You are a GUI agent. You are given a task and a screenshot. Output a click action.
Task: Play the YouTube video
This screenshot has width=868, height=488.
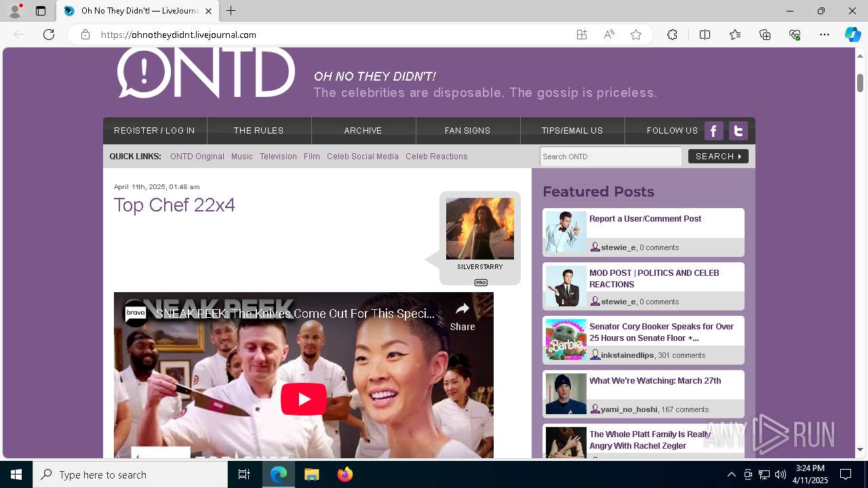tap(304, 399)
